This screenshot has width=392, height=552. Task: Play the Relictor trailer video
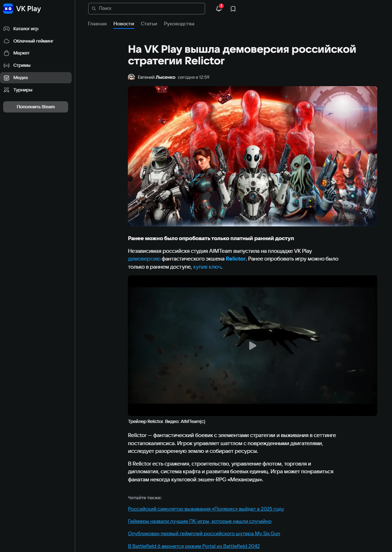(252, 346)
